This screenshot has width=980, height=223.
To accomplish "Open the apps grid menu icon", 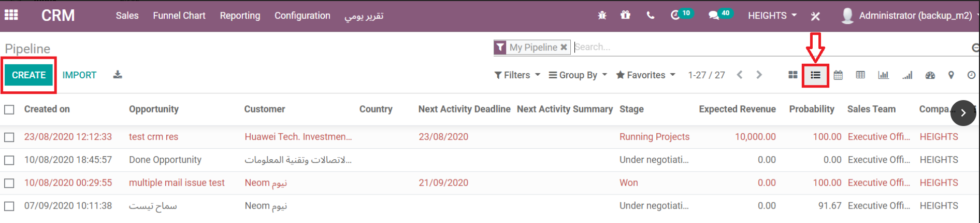I will click(x=11, y=15).
